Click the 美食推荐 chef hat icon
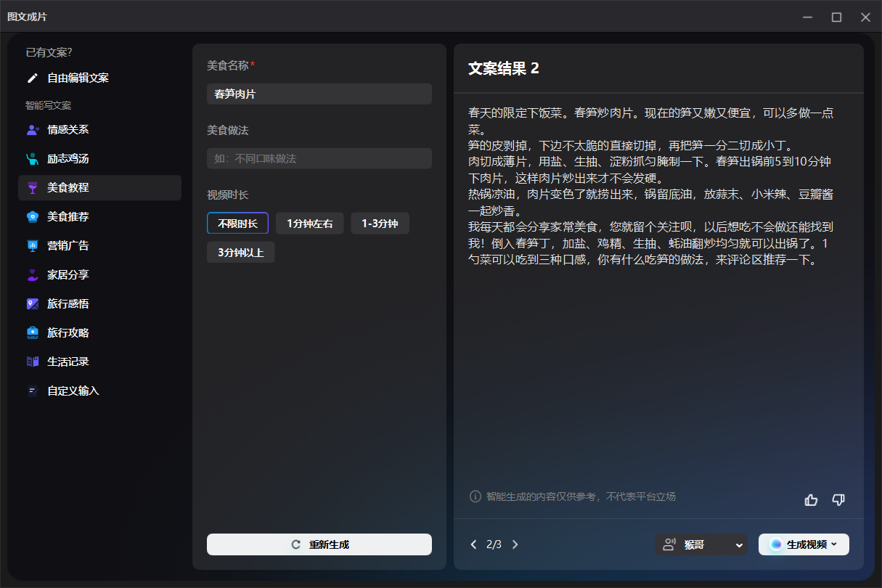 (x=33, y=217)
